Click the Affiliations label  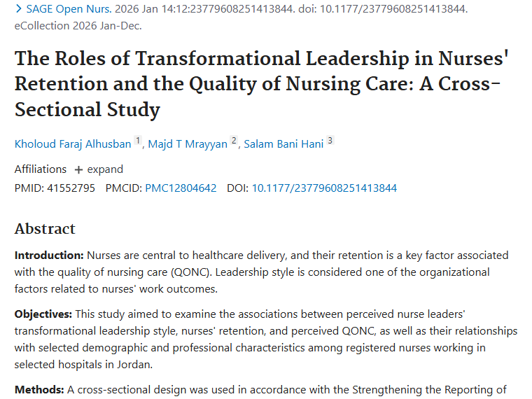(x=41, y=169)
